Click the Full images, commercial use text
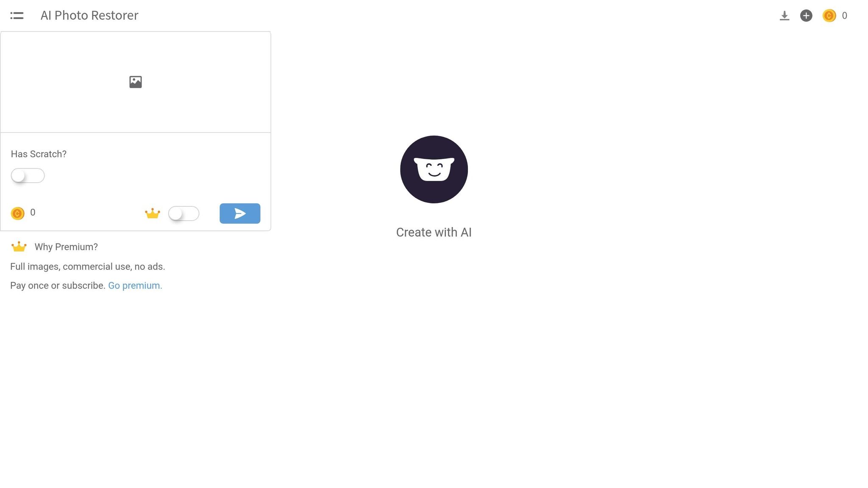The width and height of the screenshot is (868, 488). click(x=88, y=266)
